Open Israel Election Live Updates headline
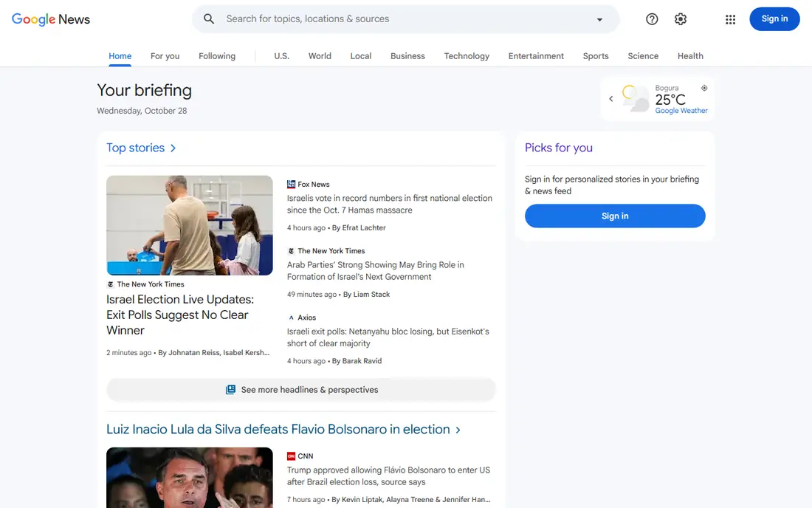The height and width of the screenshot is (508, 812). 180,315
